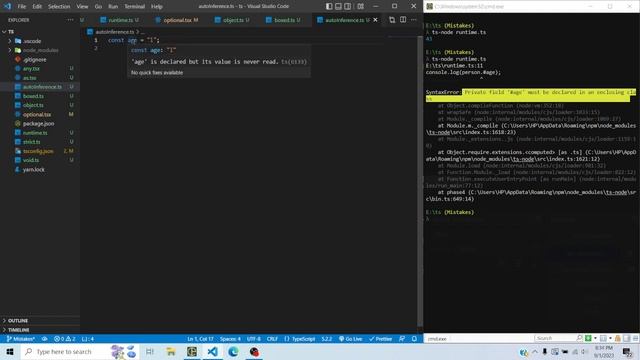
Task: Click the green new console icon in cmd window
Action: (x=588, y=338)
